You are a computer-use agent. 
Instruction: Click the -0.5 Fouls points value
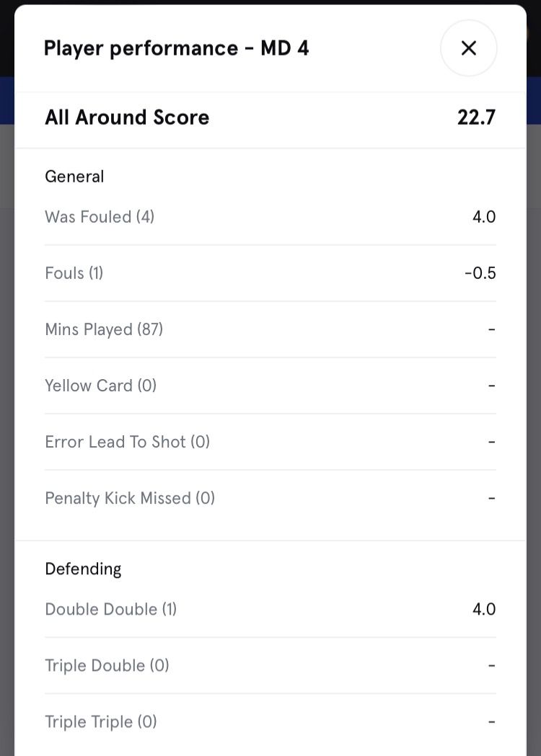480,273
